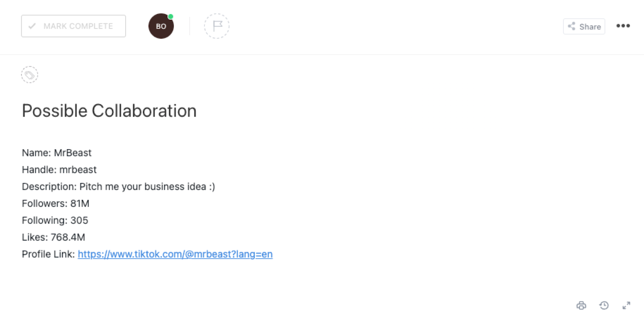Click the Mark Complete button

click(x=73, y=26)
